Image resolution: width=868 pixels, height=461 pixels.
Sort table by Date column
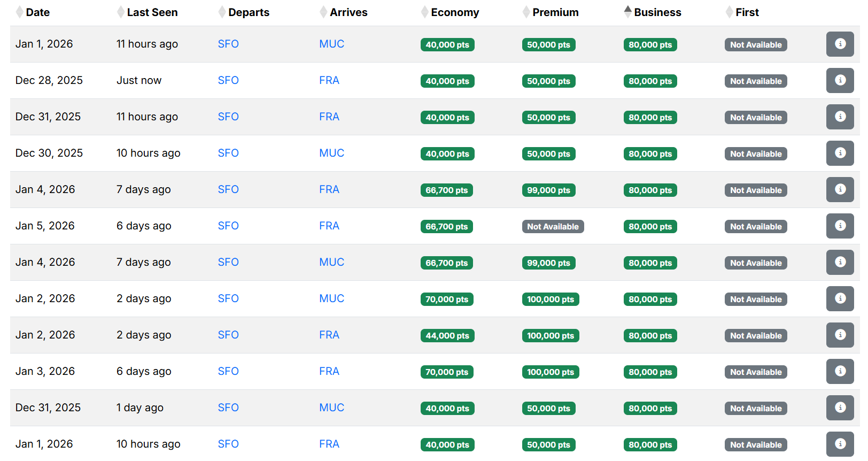point(37,12)
